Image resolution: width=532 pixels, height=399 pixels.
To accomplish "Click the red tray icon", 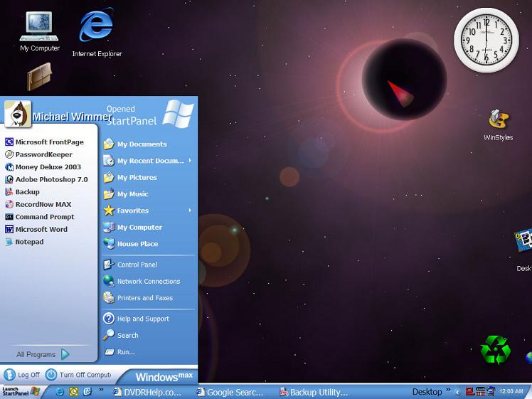I will tap(469, 392).
